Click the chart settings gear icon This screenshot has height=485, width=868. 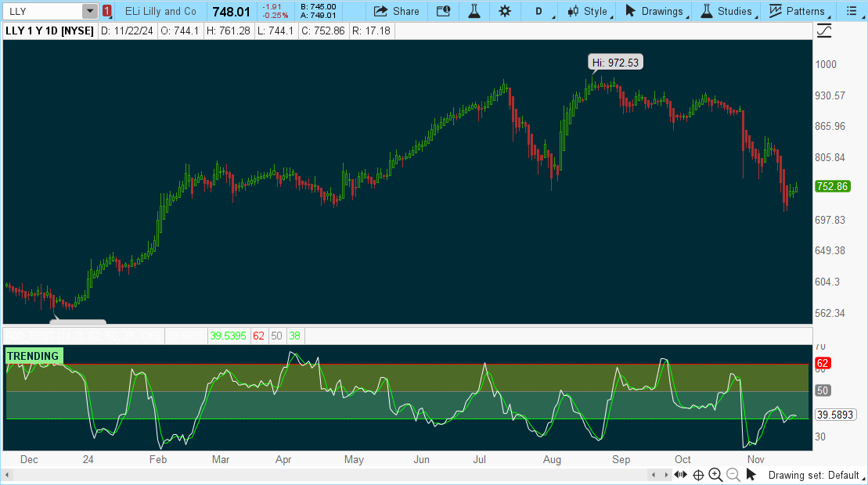505,11
